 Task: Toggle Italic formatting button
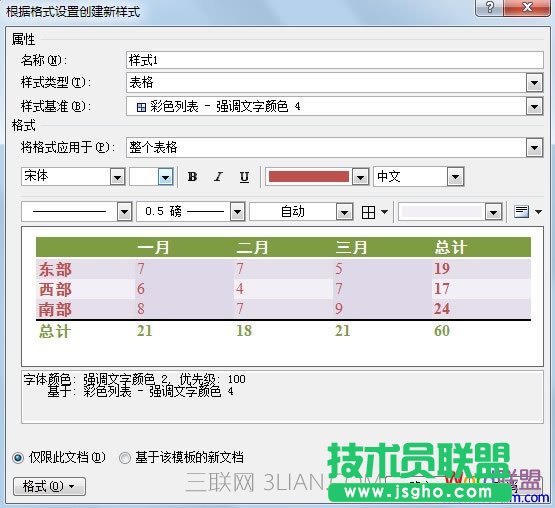coord(218,176)
